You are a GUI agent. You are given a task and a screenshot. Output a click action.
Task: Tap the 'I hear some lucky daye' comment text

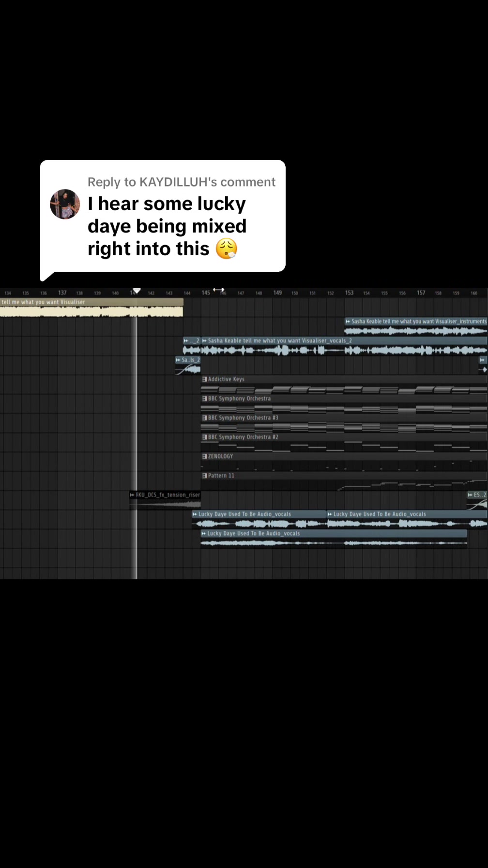tap(167, 226)
